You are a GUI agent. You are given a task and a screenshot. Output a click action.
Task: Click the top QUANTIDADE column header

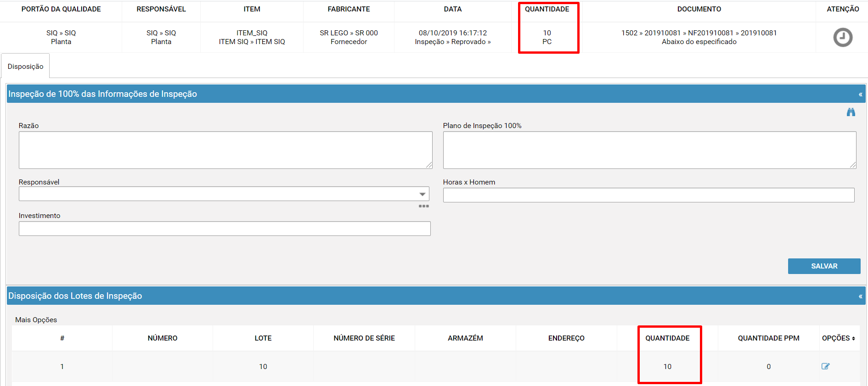[x=547, y=9]
